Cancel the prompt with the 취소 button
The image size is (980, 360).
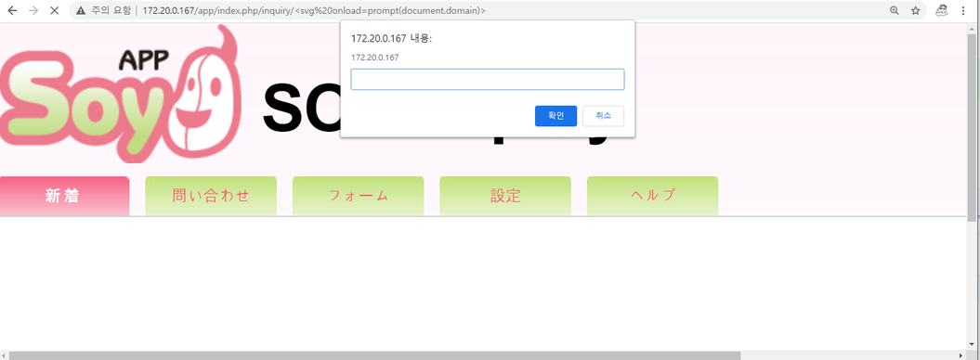click(x=603, y=116)
